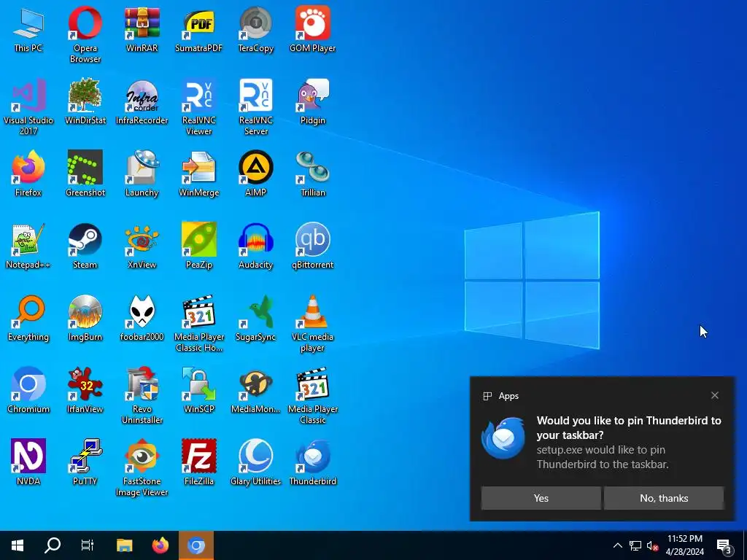Click the Steam desktop icon
747x560 pixels.
(85, 246)
